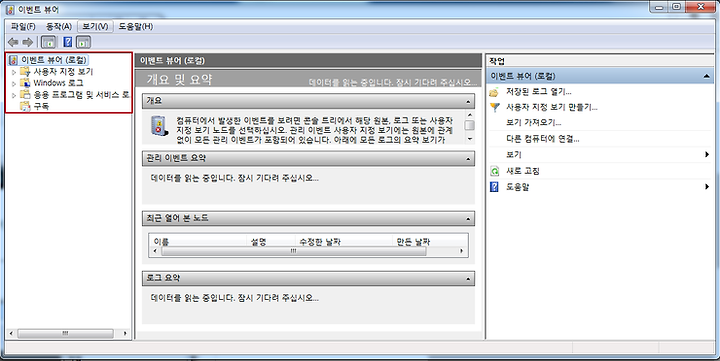This screenshot has height=361, width=720.
Task: Open the 도움말 submenu arrow in actions
Action: pyautogui.click(x=707, y=186)
